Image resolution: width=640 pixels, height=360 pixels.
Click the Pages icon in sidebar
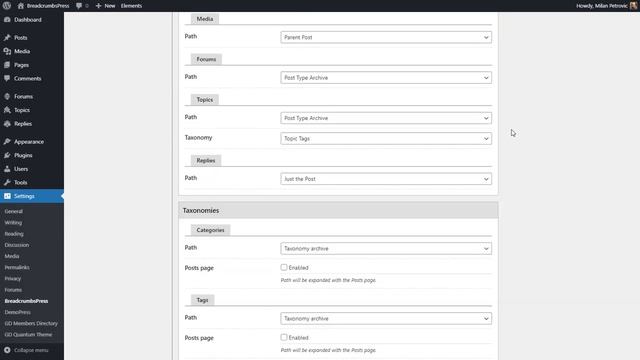(x=7, y=65)
